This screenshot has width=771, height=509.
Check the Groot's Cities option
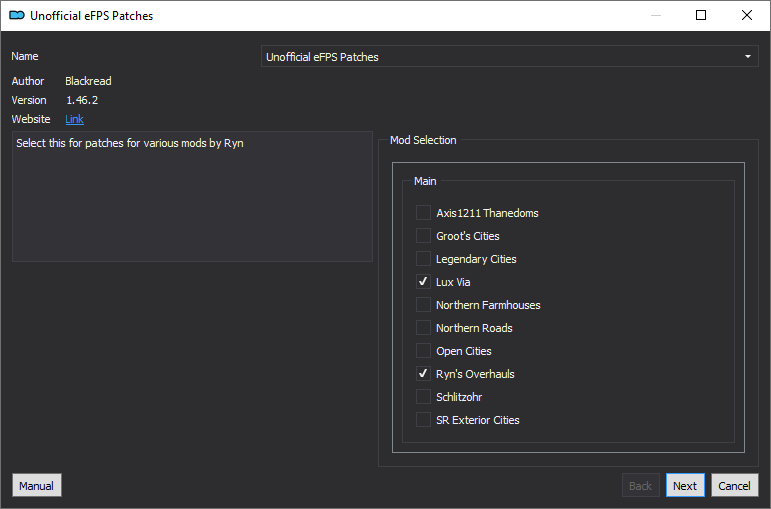pos(424,236)
